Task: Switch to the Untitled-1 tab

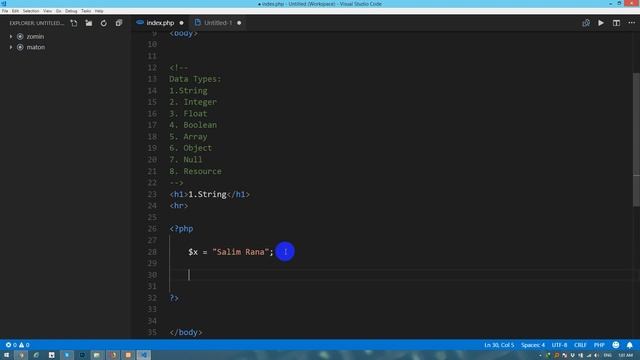Action: pos(218,23)
